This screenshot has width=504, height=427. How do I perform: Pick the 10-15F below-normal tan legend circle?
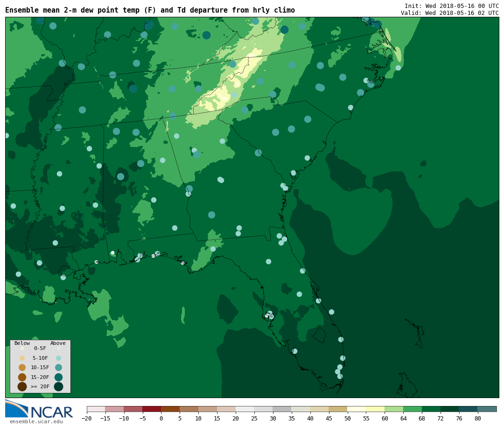coord(22,367)
